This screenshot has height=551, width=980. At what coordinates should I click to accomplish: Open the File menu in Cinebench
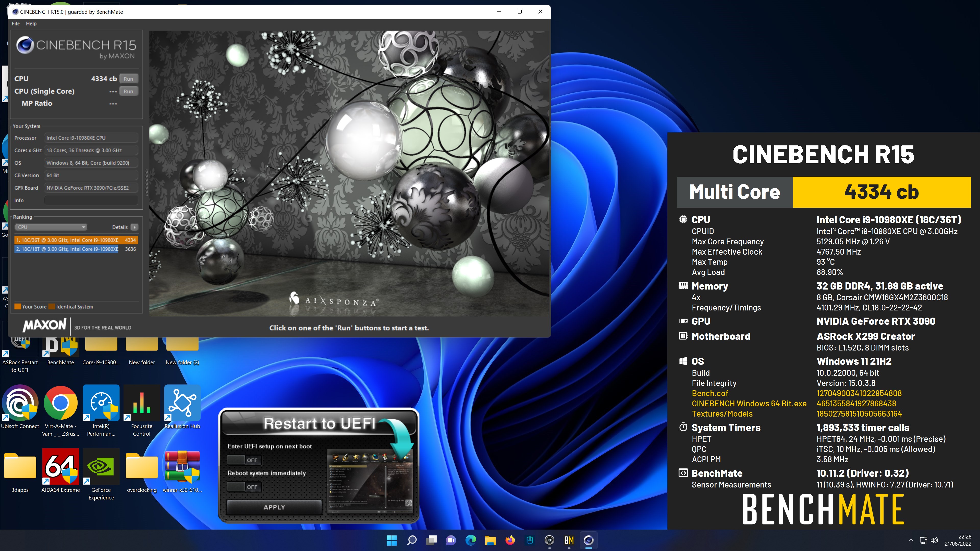click(x=16, y=23)
